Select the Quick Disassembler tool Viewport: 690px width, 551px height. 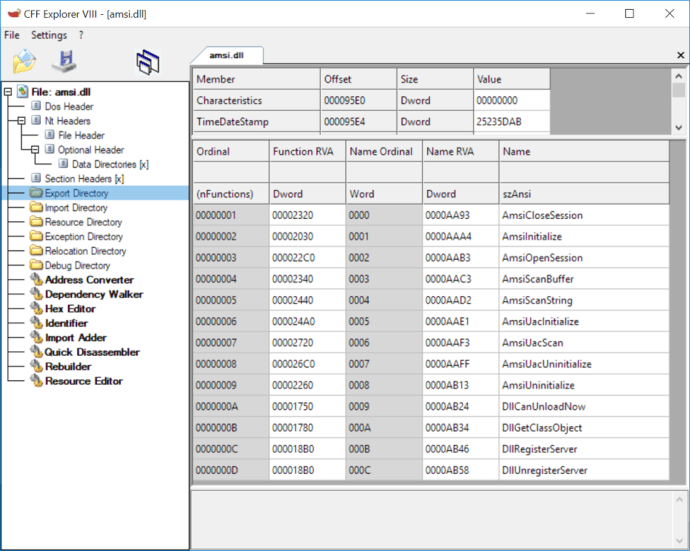click(91, 352)
